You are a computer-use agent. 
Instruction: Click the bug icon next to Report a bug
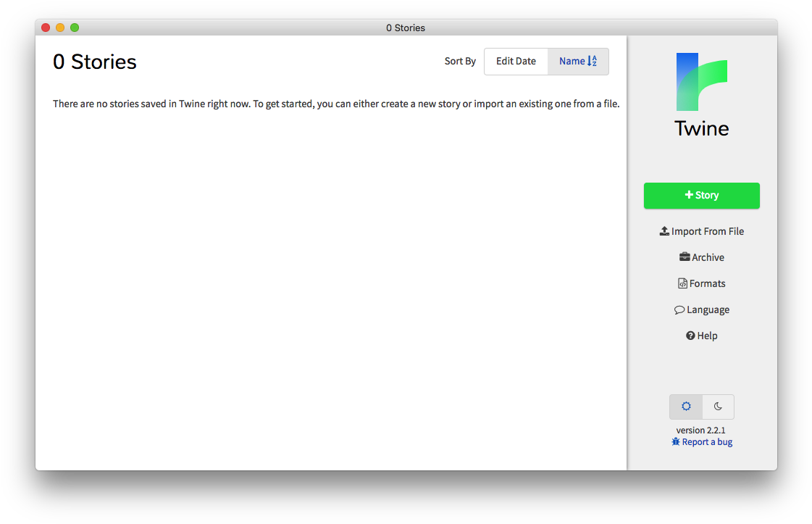pyautogui.click(x=675, y=441)
